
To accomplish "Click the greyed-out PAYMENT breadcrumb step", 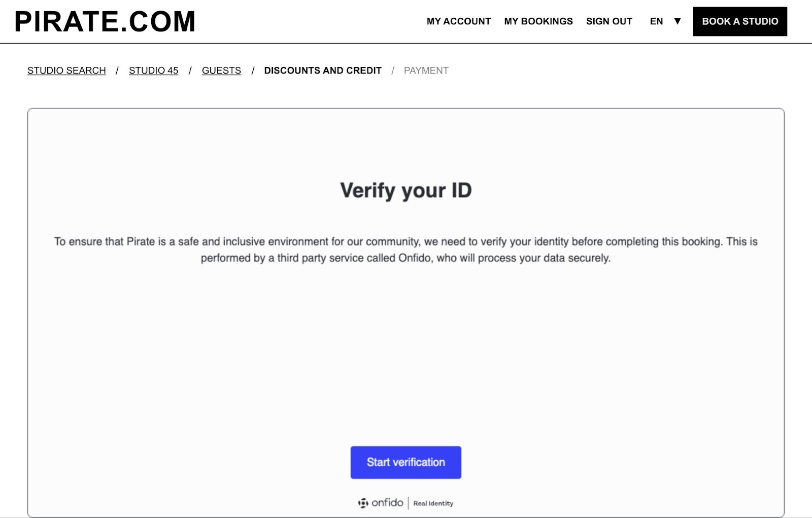I will point(426,71).
